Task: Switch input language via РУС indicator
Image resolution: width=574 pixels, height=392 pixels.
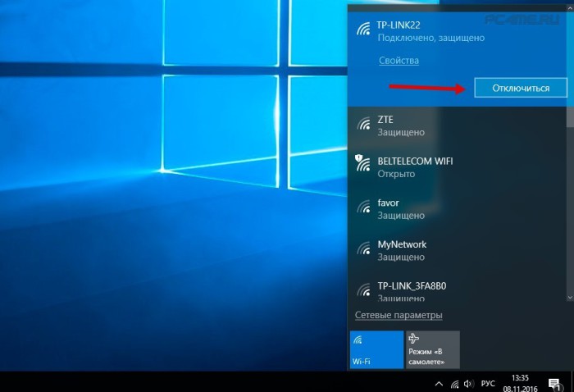Action: (x=488, y=384)
